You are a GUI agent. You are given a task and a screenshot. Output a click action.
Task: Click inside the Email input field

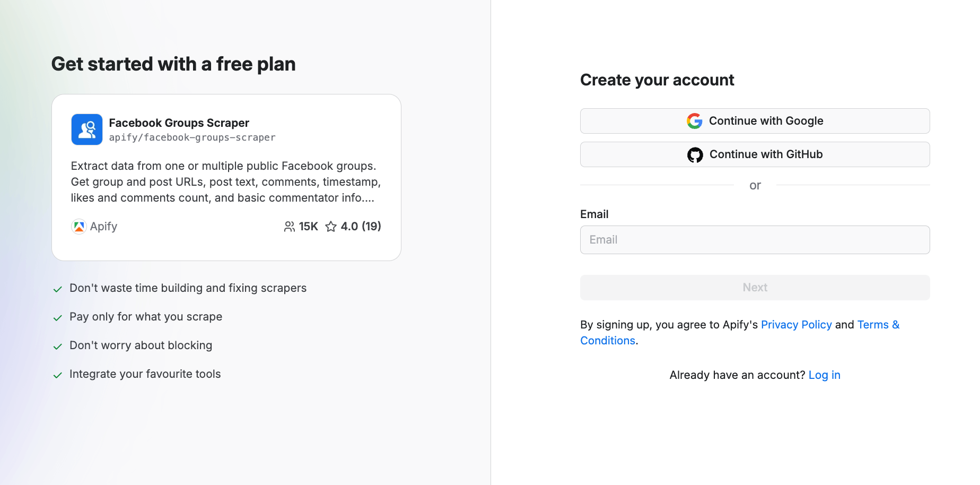[x=755, y=239]
